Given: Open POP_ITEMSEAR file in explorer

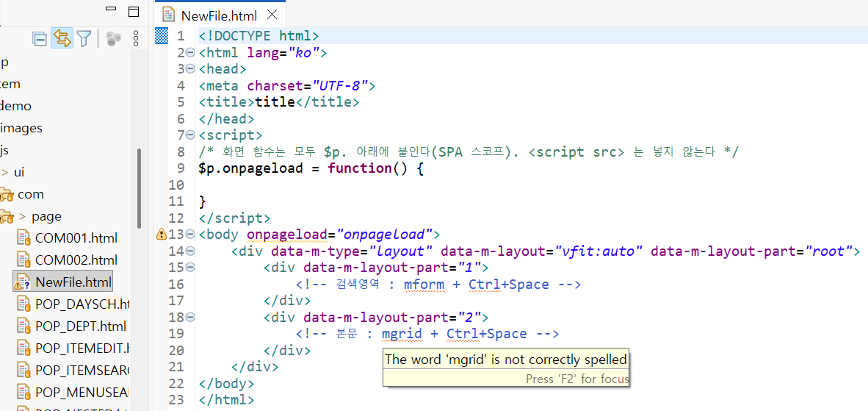Looking at the screenshot, I should pyautogui.click(x=82, y=369).
